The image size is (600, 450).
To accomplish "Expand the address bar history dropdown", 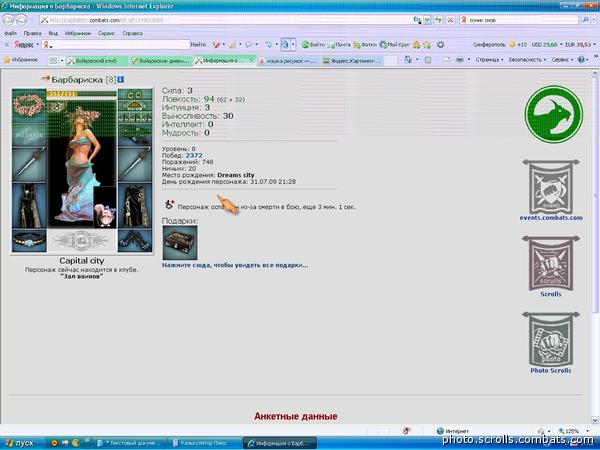I will (427, 20).
